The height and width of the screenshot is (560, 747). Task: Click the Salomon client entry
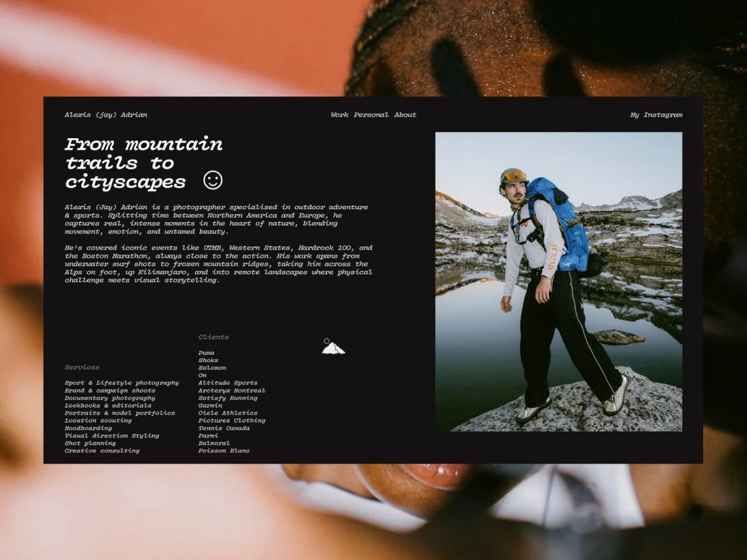pos(212,368)
